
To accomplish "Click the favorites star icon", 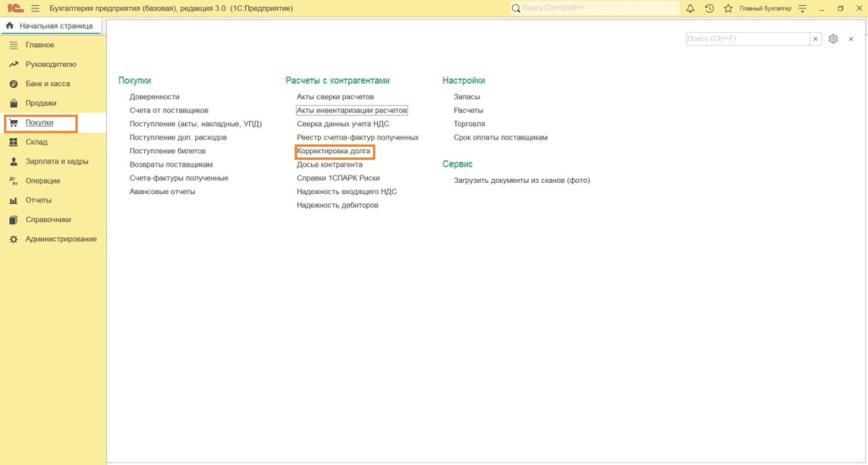I will pyautogui.click(x=727, y=8).
